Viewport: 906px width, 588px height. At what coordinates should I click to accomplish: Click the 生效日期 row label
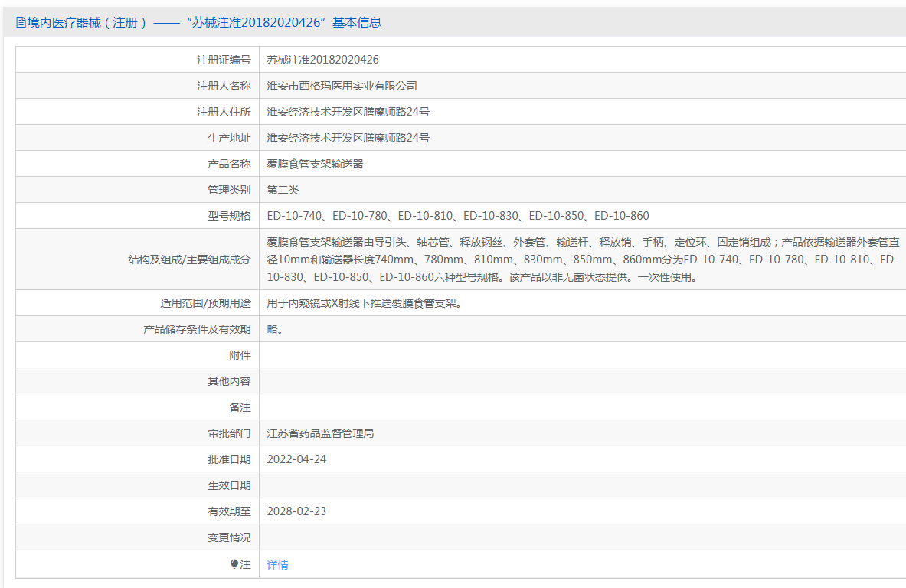point(229,485)
